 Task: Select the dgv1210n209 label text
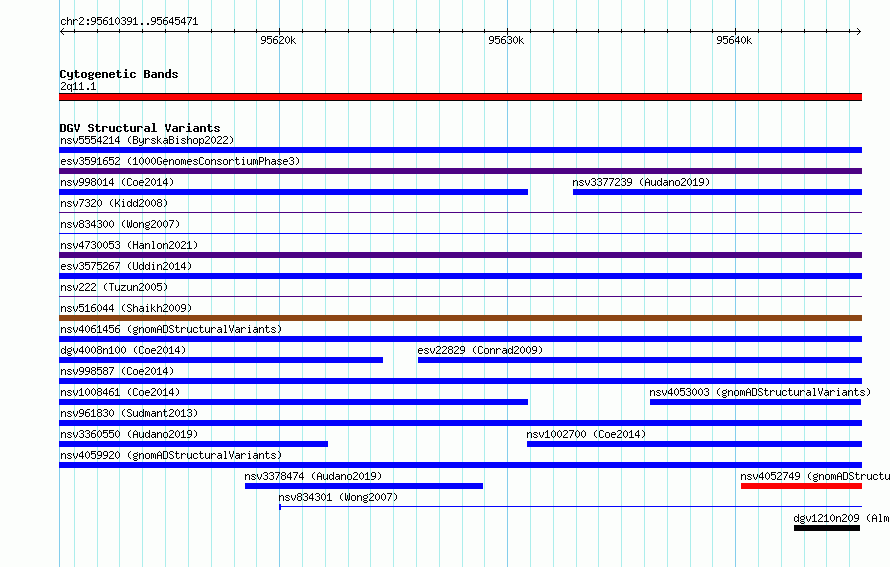point(841,518)
